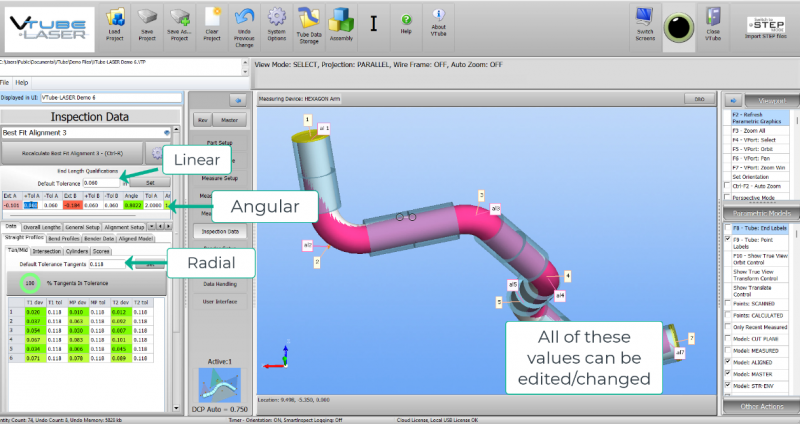Click the Assembly blocks icon
Screen dimensions: 800x424
click(x=341, y=26)
